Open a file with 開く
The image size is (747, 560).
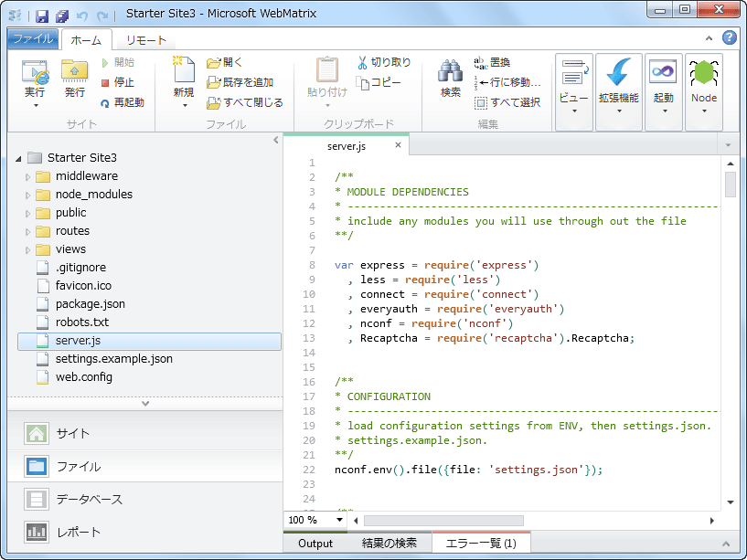[224, 62]
